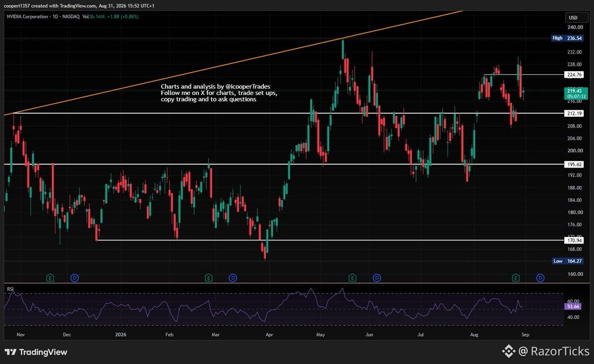Click the dividend D marker near December
Image resolution: width=594 pixels, height=364 pixels.
75,278
